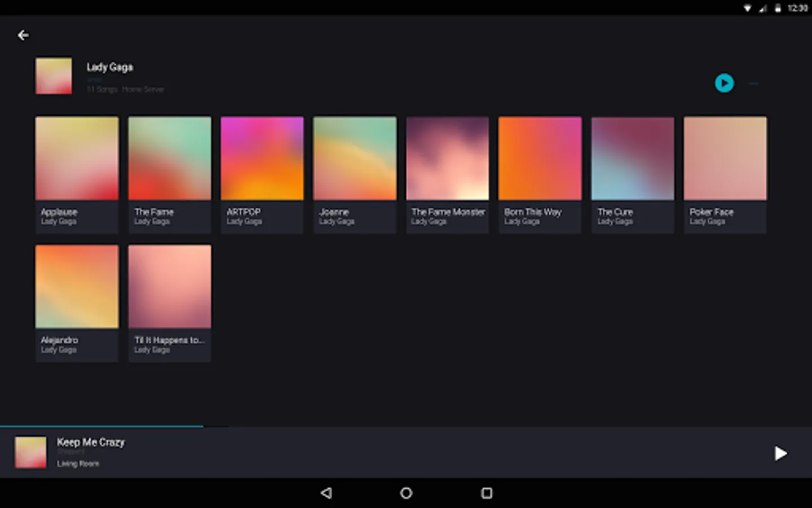Select the Poker Face album tile
This screenshot has height=508, width=812.
coord(725,159)
